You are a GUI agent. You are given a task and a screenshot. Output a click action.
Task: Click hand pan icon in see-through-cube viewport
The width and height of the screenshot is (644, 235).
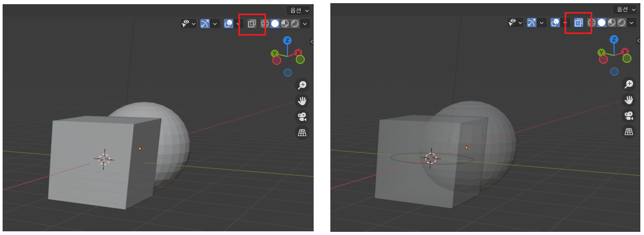629,100
